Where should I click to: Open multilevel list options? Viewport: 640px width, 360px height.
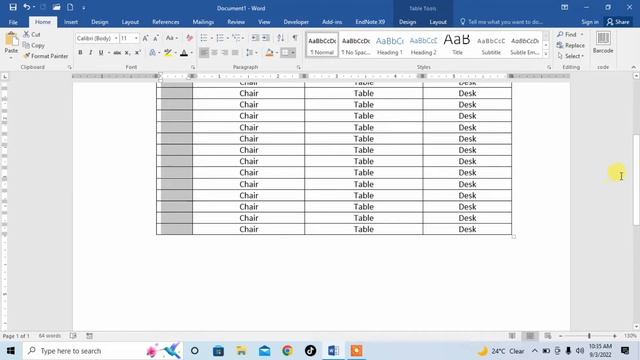point(238,38)
